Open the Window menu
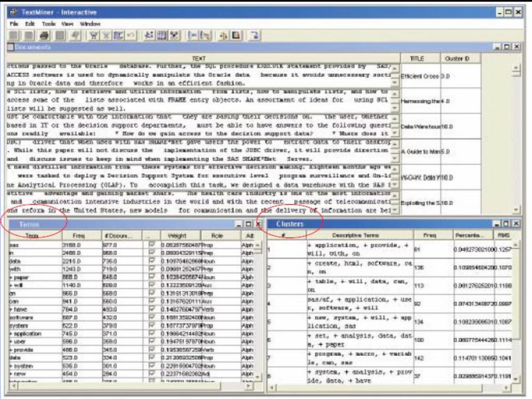The height and width of the screenshot is (399, 532). [90, 24]
